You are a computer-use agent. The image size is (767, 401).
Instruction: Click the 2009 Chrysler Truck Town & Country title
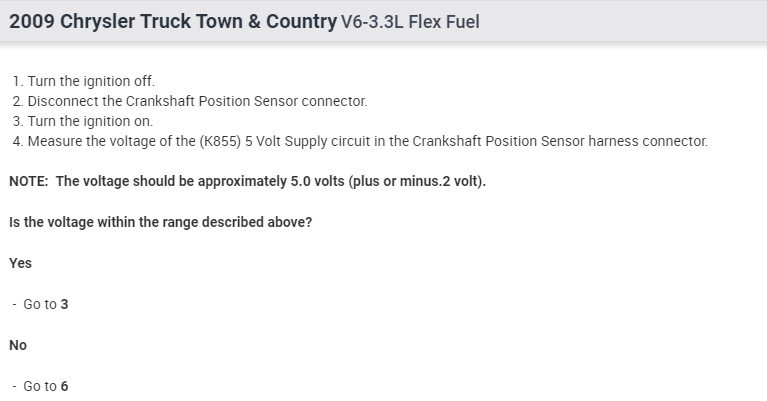point(173,21)
